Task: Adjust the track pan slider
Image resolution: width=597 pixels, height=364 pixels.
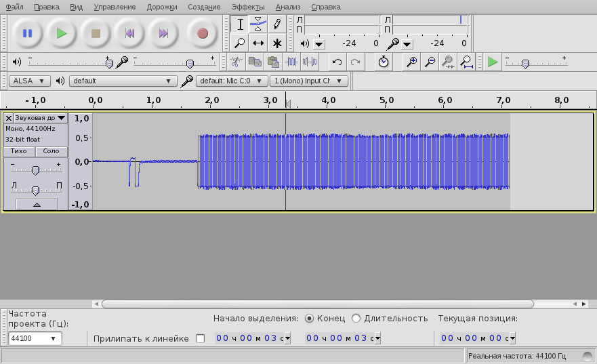Action: (x=35, y=190)
